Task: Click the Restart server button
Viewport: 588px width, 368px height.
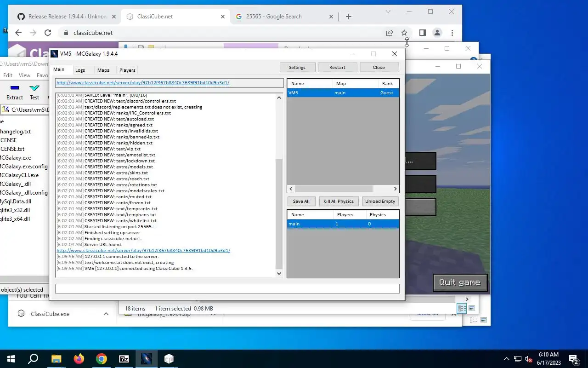Action: click(x=337, y=67)
